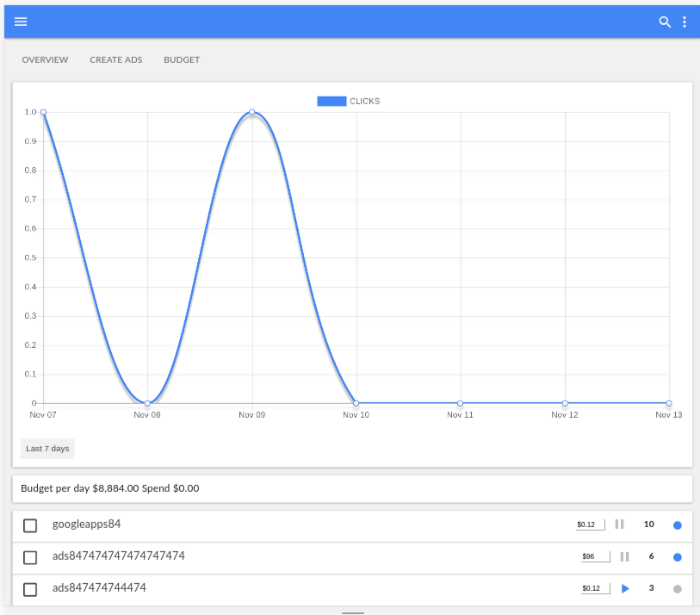
Task: Toggle the Clicks legend color swatch
Action: (x=331, y=101)
